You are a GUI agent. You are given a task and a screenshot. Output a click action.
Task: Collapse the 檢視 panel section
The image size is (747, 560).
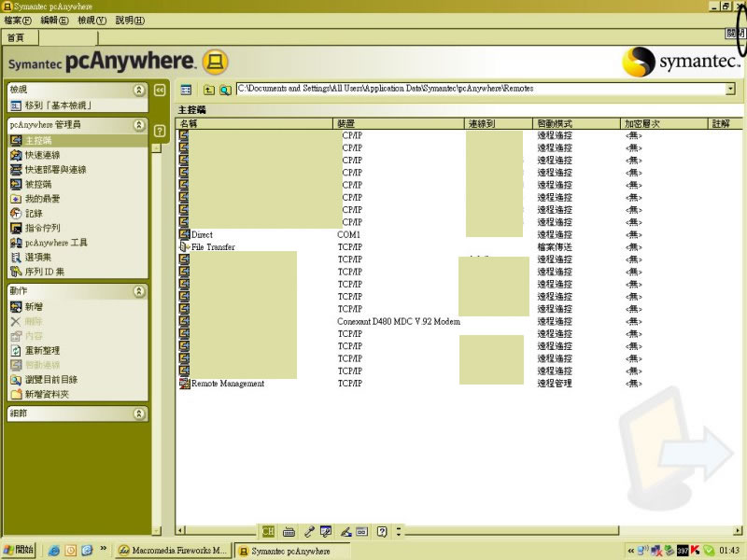pos(139,90)
